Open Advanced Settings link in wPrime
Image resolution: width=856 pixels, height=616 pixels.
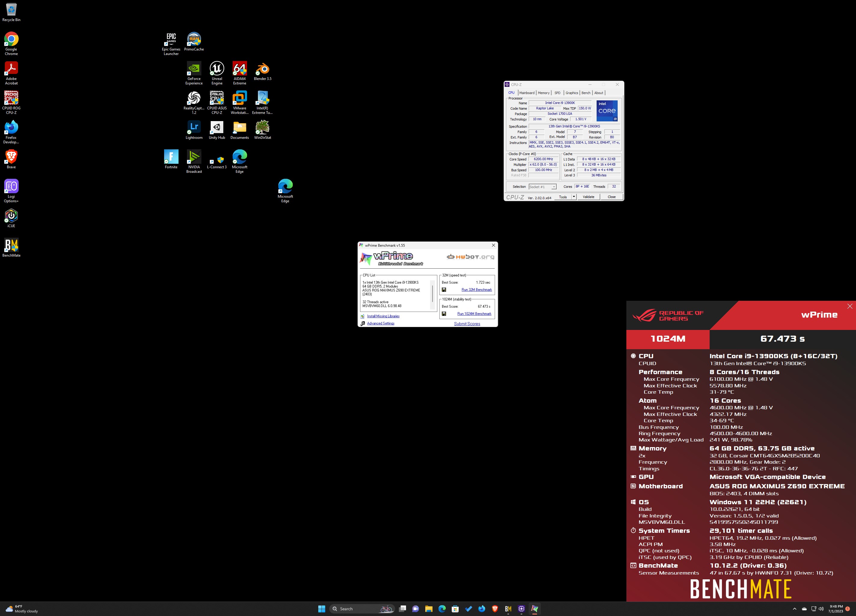tap(381, 323)
